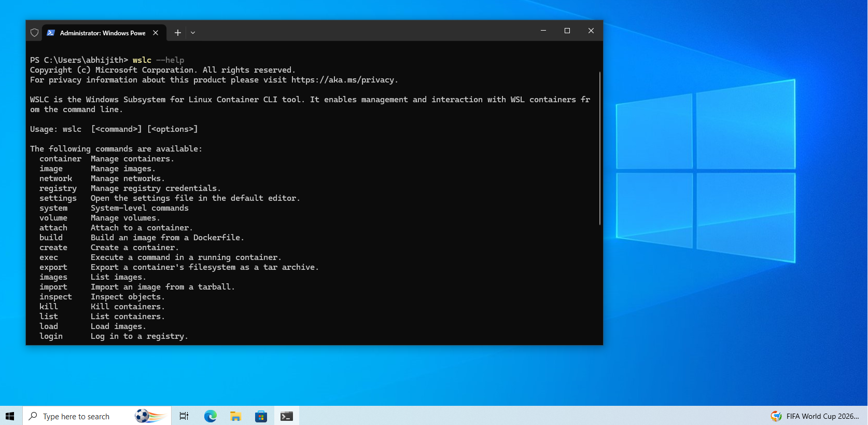Screen dimensions: 868x425
Task: Open the Windows Start menu
Action: [10, 416]
